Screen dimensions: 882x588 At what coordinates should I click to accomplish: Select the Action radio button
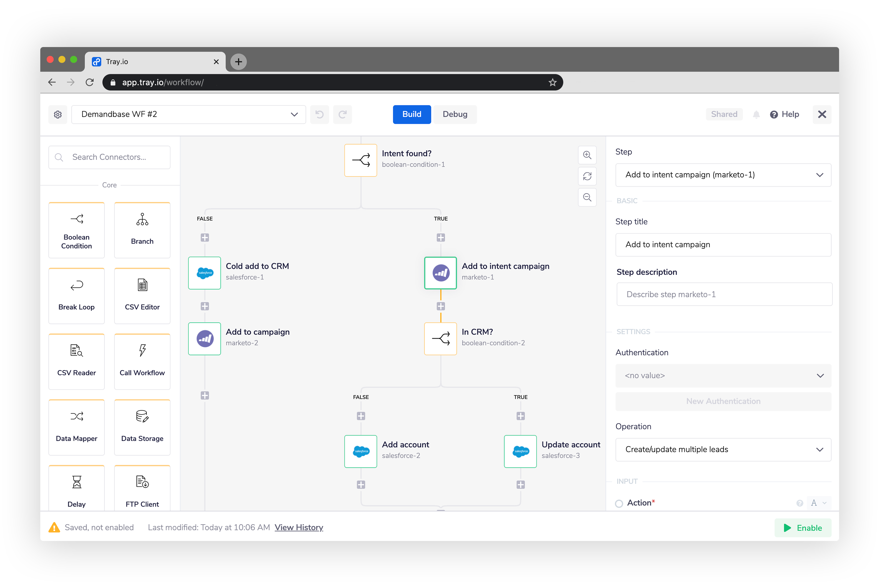[x=619, y=503]
